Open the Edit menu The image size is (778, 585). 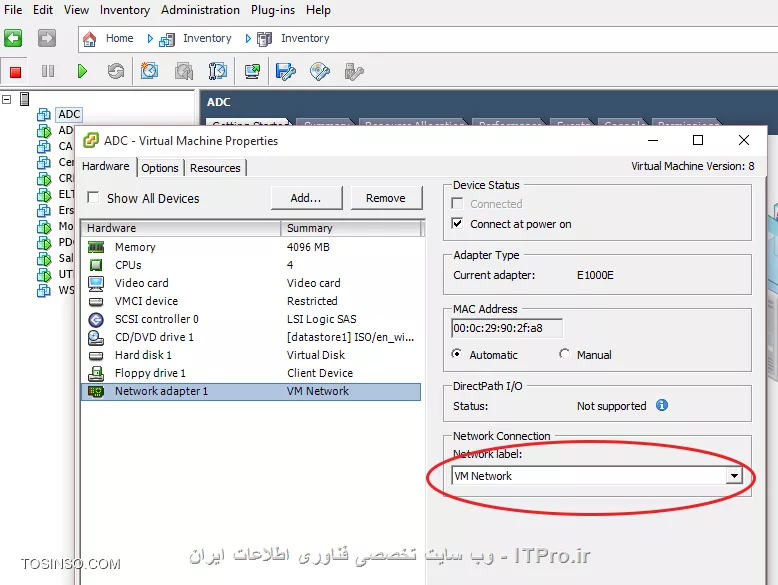click(x=43, y=10)
